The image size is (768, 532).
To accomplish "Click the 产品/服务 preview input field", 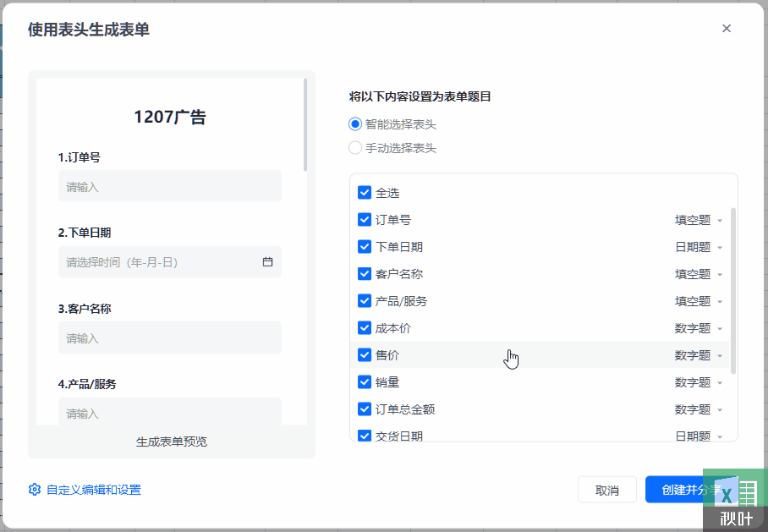I will tap(170, 412).
